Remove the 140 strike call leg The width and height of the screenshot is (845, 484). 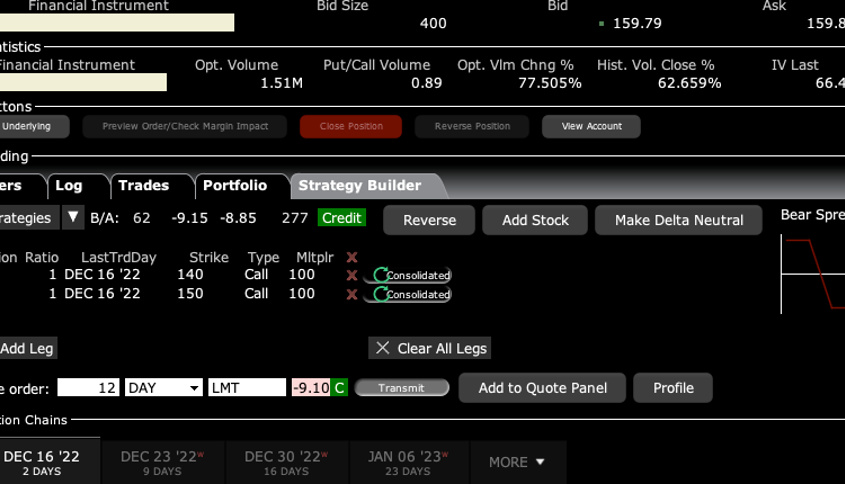(x=351, y=275)
